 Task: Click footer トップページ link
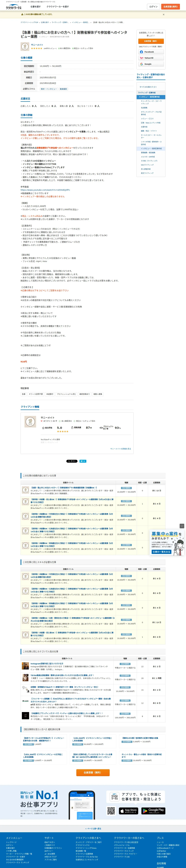point(11,842)
